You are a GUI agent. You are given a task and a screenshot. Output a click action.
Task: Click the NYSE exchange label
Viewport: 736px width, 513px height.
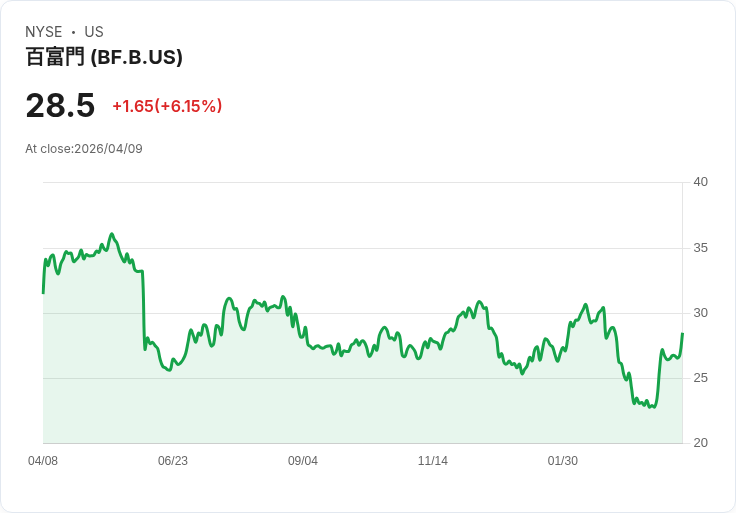pyautogui.click(x=44, y=31)
